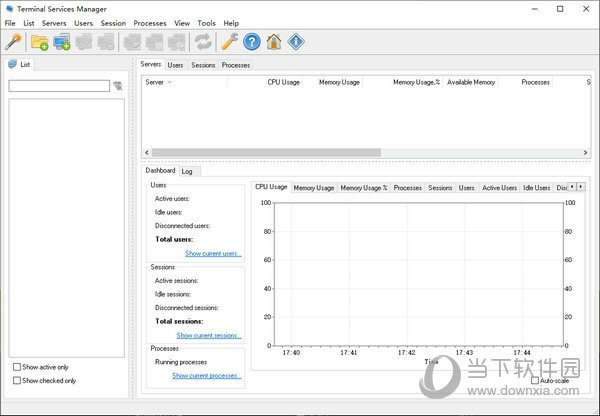Enable Show checked only checkbox
600x416 pixels.
[x=17, y=380]
